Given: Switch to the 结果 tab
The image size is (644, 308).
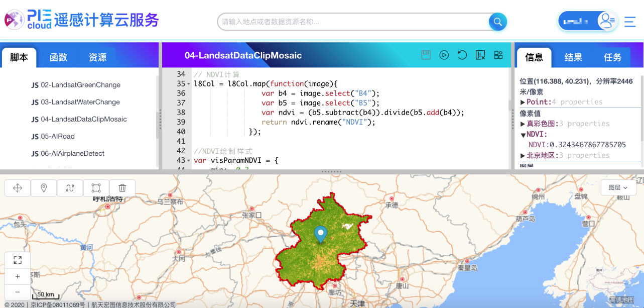Looking at the screenshot, I should pos(573,57).
